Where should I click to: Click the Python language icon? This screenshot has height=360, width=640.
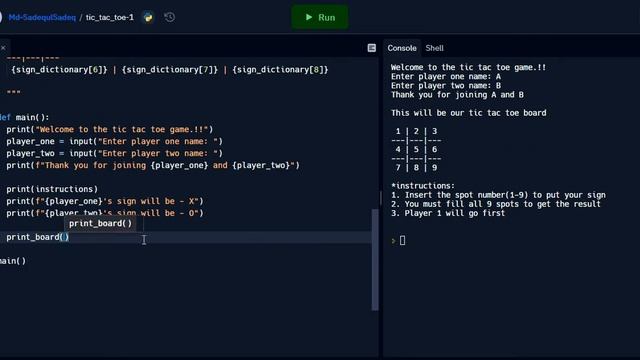[148, 17]
